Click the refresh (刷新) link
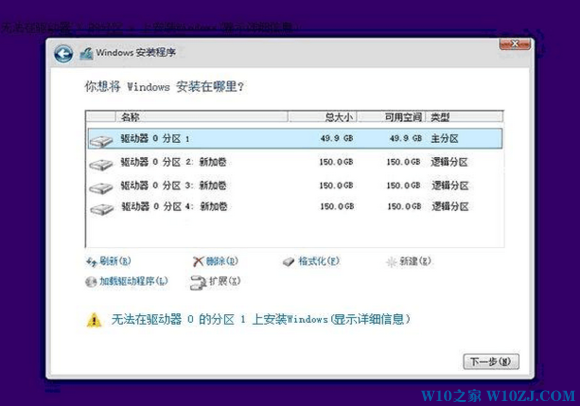Image resolution: width=580 pixels, height=406 pixels. (x=108, y=261)
